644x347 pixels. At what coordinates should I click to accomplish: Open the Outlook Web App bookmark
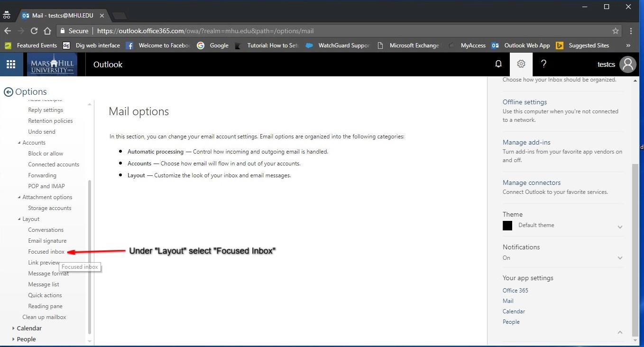click(521, 46)
